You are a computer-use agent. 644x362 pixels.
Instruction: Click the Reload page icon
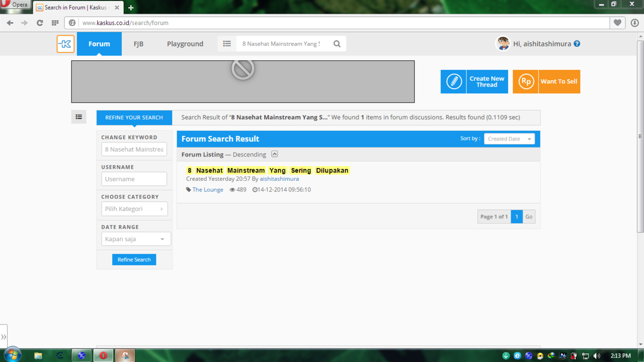pyautogui.click(x=40, y=23)
